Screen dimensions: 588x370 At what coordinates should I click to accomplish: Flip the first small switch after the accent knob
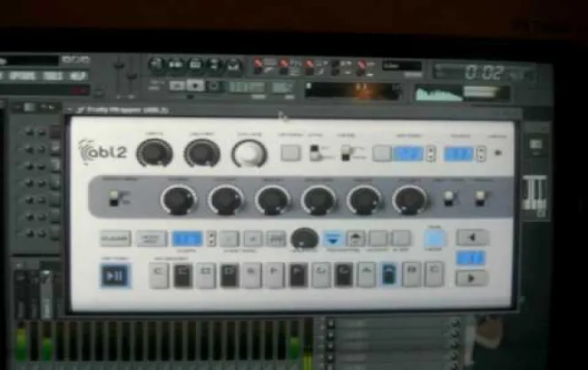coord(449,198)
